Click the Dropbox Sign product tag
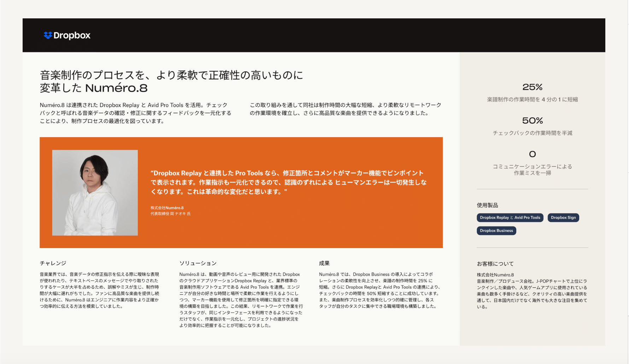The height and width of the screenshot is (364, 629). pos(563,218)
